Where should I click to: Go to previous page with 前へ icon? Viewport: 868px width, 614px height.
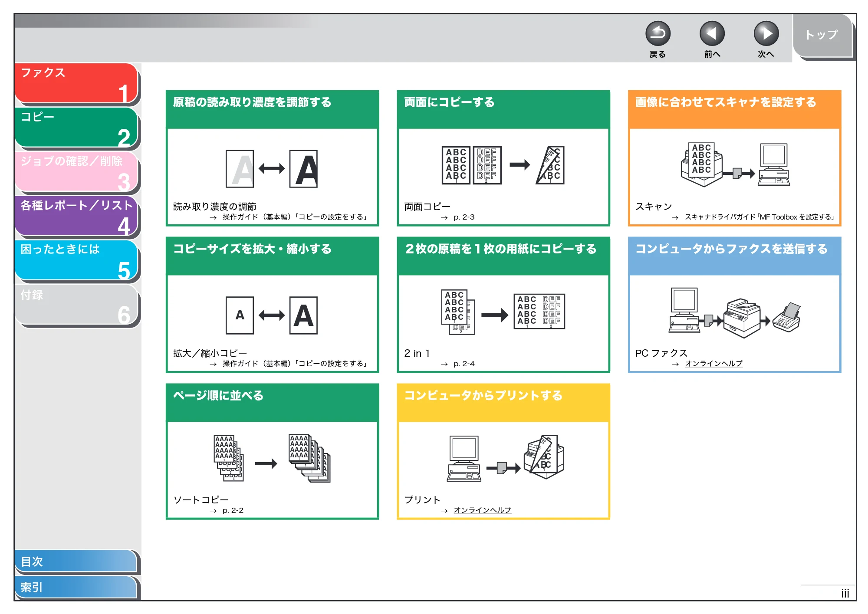point(712,34)
